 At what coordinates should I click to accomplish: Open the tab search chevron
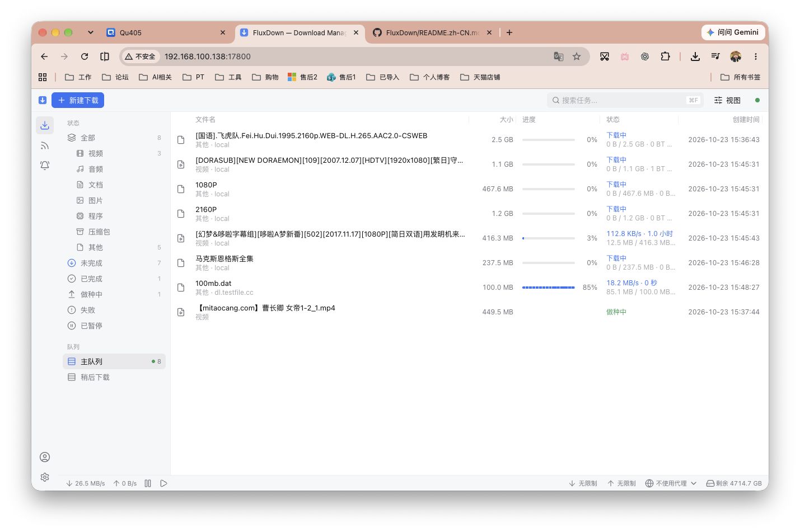pyautogui.click(x=91, y=32)
